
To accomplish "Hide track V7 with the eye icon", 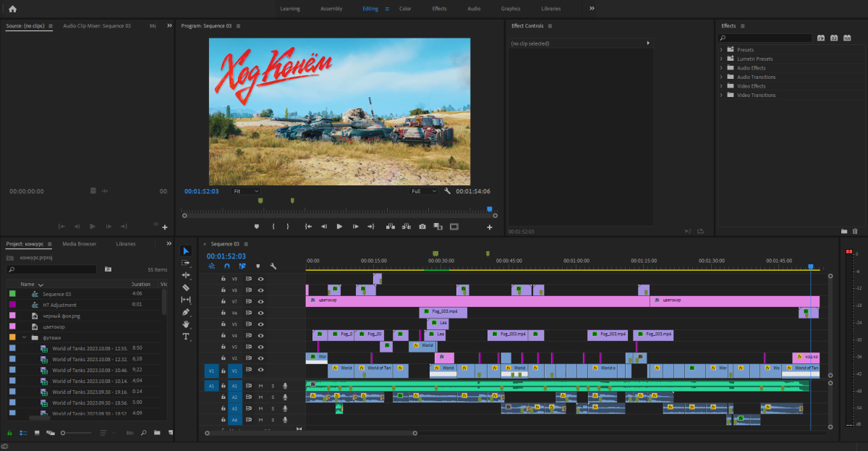I will point(260,301).
